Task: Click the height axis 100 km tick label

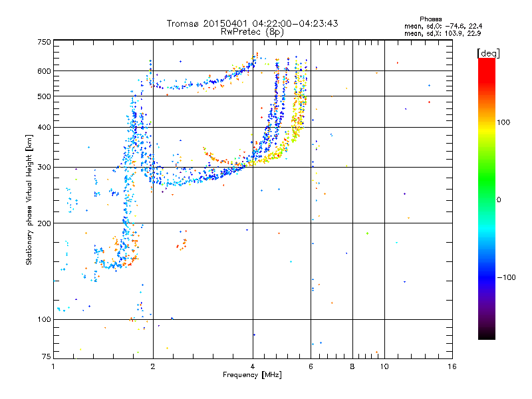Action: [44, 319]
